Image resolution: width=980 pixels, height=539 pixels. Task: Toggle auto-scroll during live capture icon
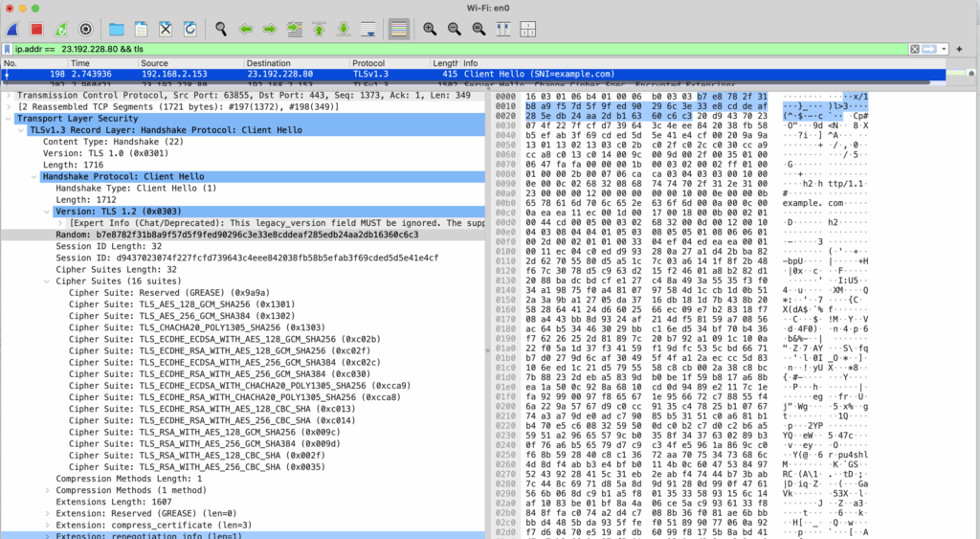click(x=368, y=30)
